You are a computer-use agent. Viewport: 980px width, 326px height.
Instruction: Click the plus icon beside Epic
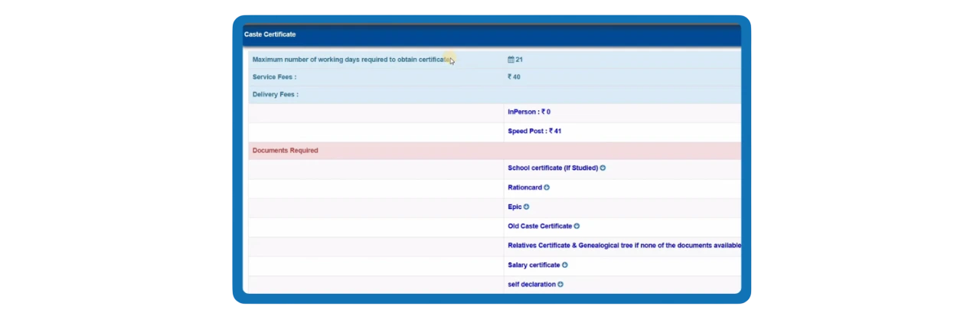tap(527, 207)
